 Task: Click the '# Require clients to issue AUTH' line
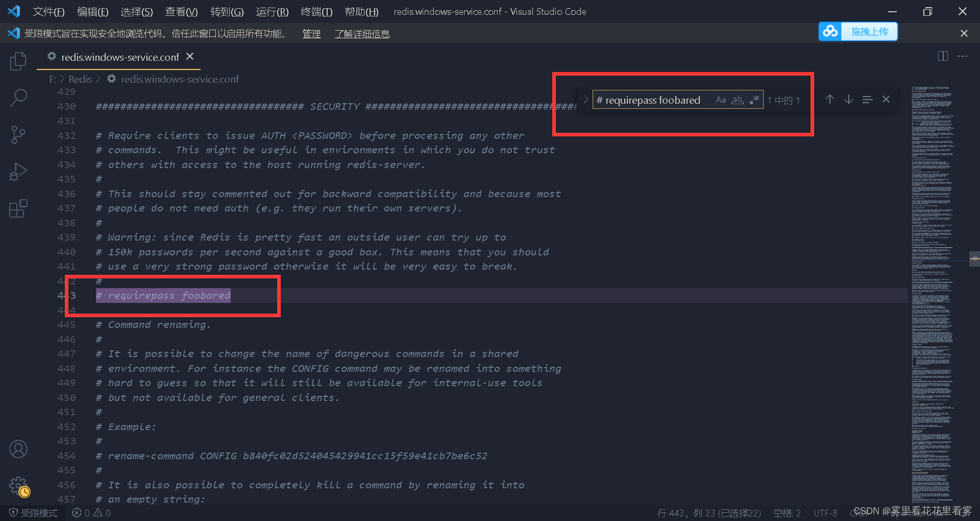(x=310, y=135)
